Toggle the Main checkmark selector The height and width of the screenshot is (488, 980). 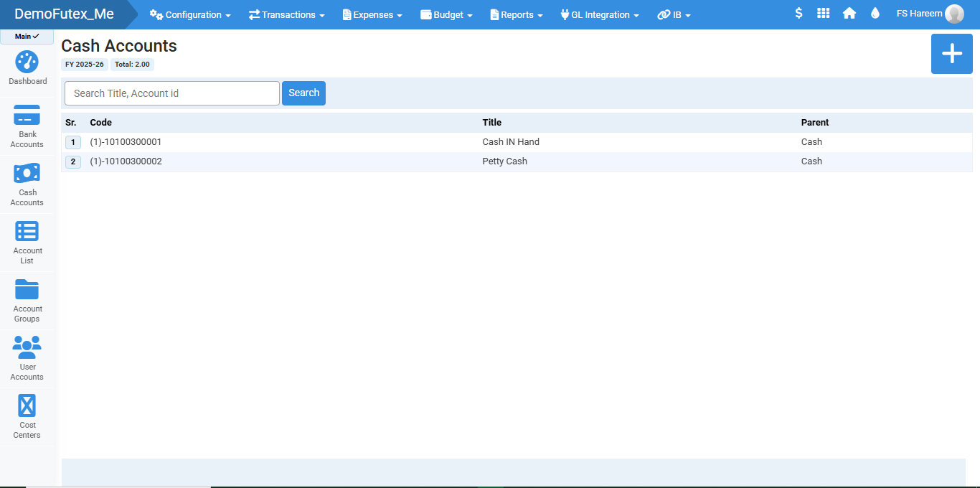pyautogui.click(x=27, y=37)
